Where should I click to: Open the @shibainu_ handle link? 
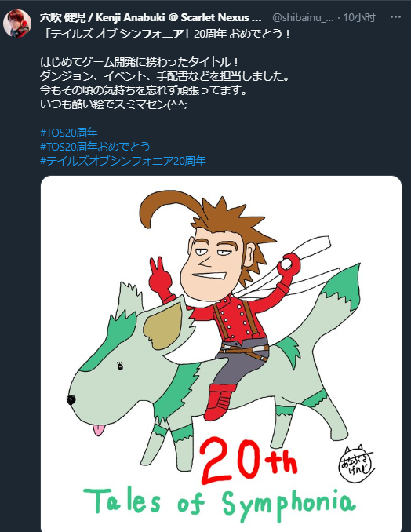pos(303,17)
